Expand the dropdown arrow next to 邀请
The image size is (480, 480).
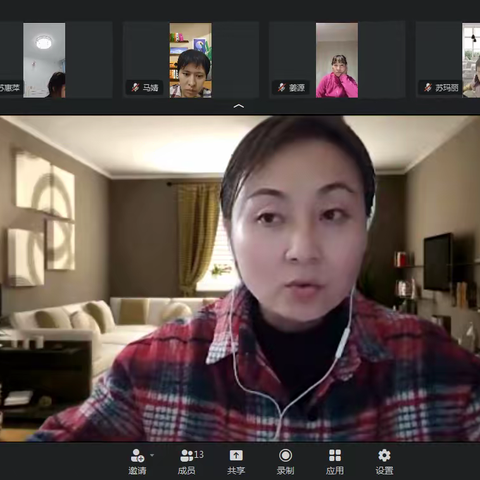152,455
